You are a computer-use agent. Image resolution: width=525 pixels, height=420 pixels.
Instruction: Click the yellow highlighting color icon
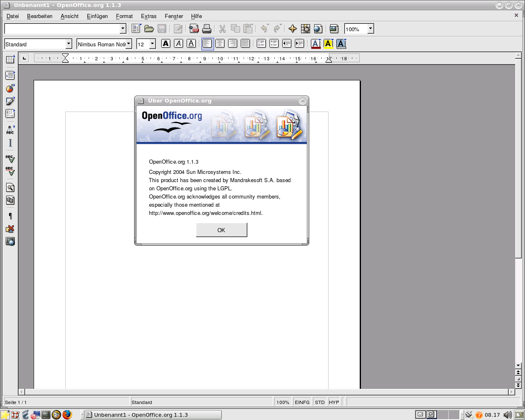click(x=328, y=43)
